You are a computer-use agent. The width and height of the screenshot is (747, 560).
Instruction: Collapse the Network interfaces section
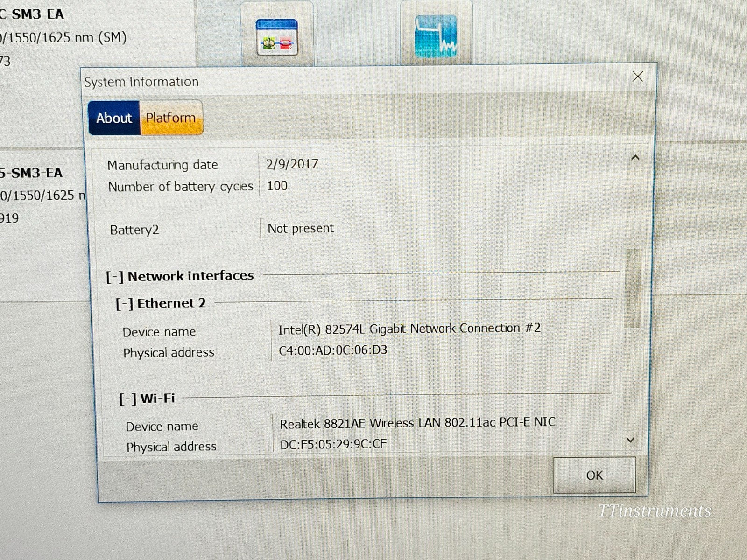114,277
